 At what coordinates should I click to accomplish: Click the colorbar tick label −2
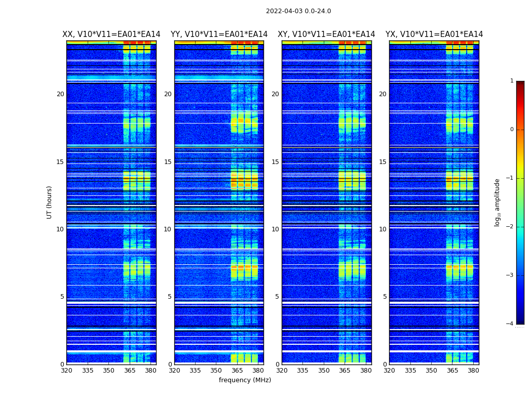point(510,227)
